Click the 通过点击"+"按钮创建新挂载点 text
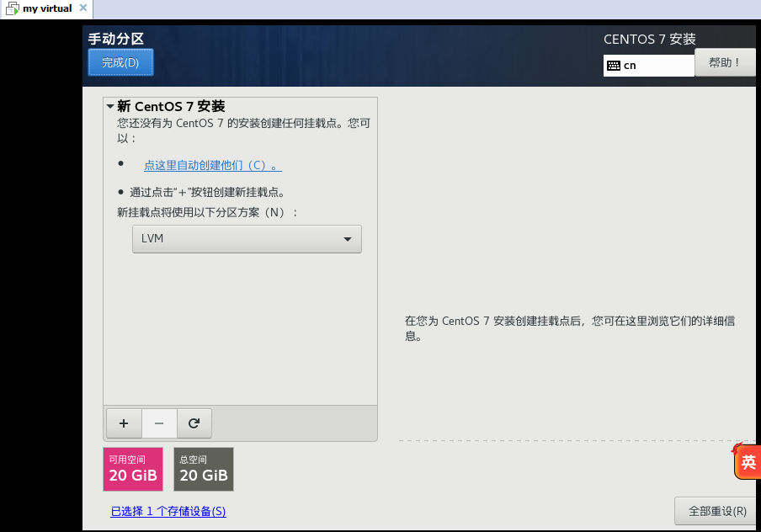 207,192
